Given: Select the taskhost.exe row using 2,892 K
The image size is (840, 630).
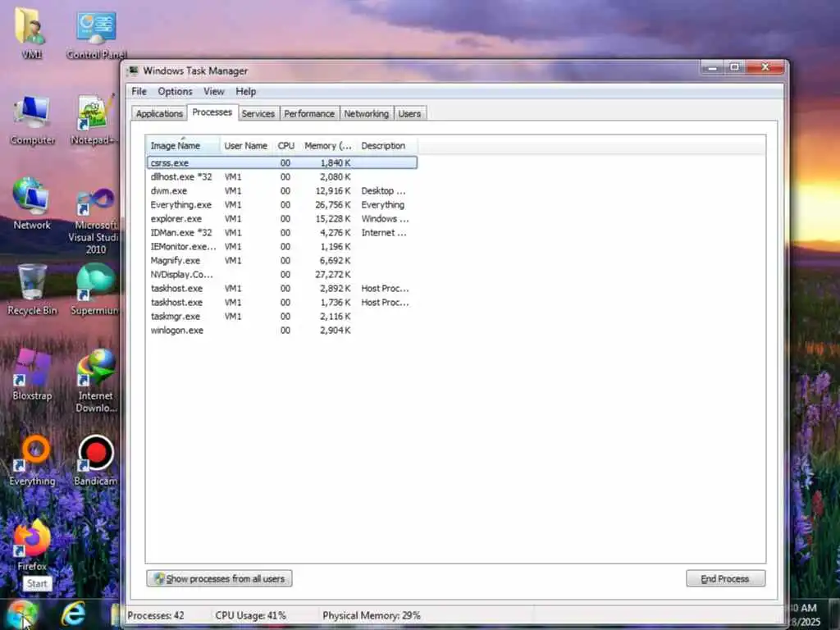Looking at the screenshot, I should tap(282, 288).
